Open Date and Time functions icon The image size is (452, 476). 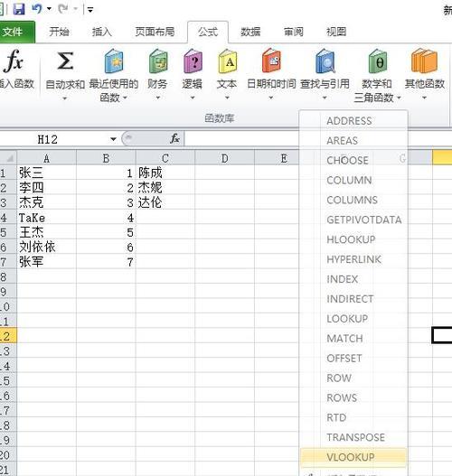(x=271, y=62)
